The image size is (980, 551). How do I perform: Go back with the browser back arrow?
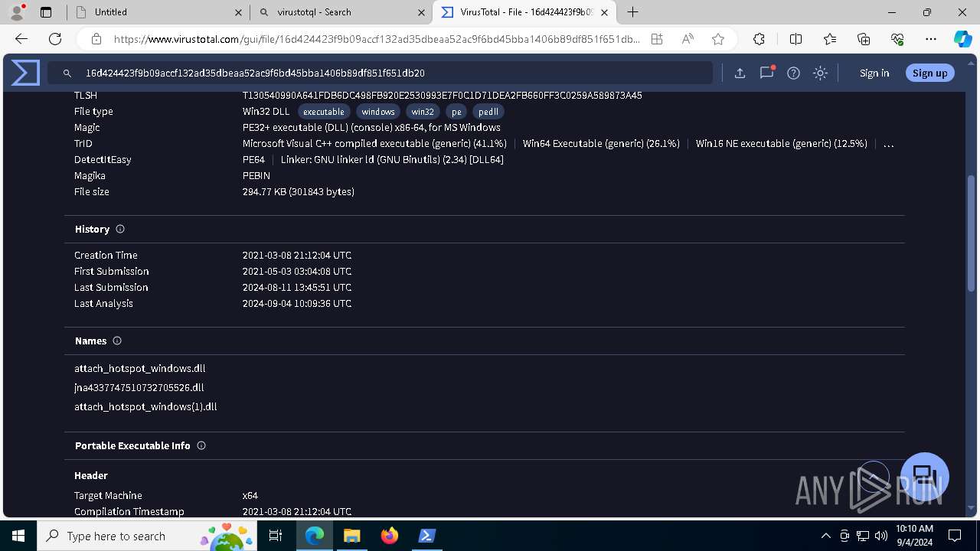click(x=21, y=39)
